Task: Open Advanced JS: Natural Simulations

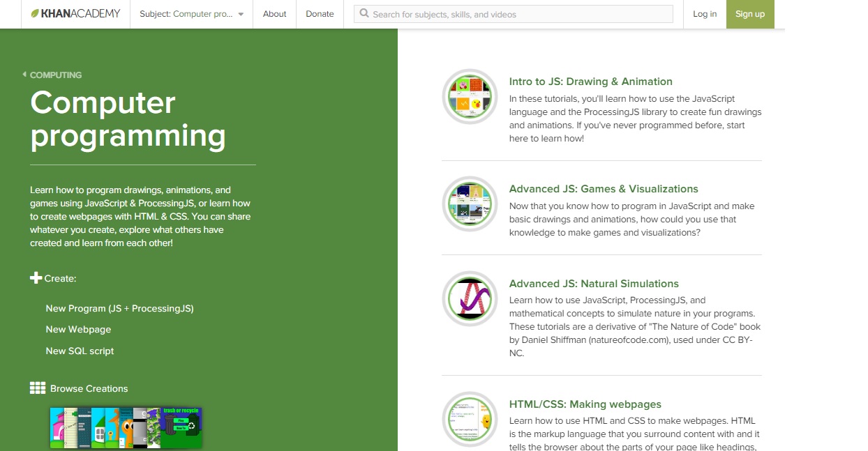Action: pyautogui.click(x=594, y=284)
